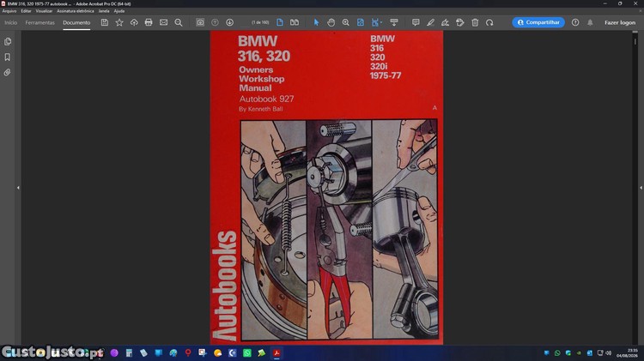Choose the hand pan tool
The height and width of the screenshot is (361, 644).
(331, 22)
